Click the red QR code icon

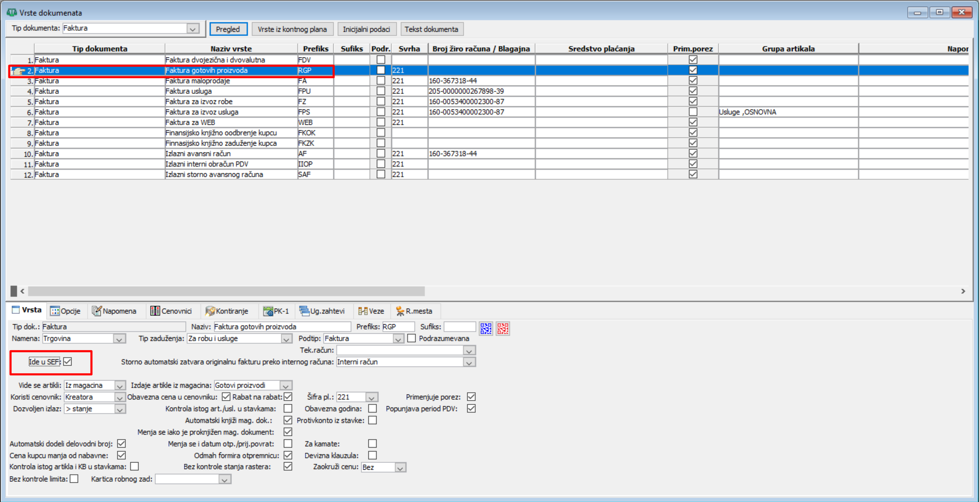(503, 328)
